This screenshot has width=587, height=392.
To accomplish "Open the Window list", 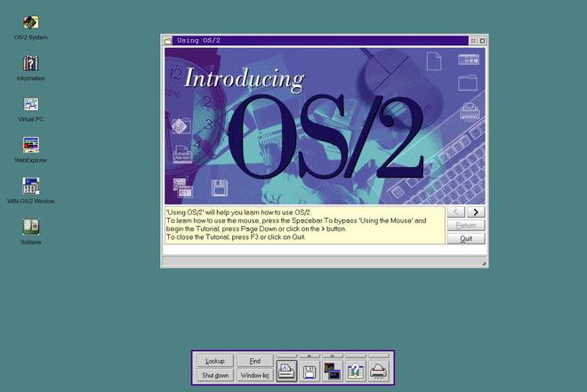I will [x=255, y=375].
